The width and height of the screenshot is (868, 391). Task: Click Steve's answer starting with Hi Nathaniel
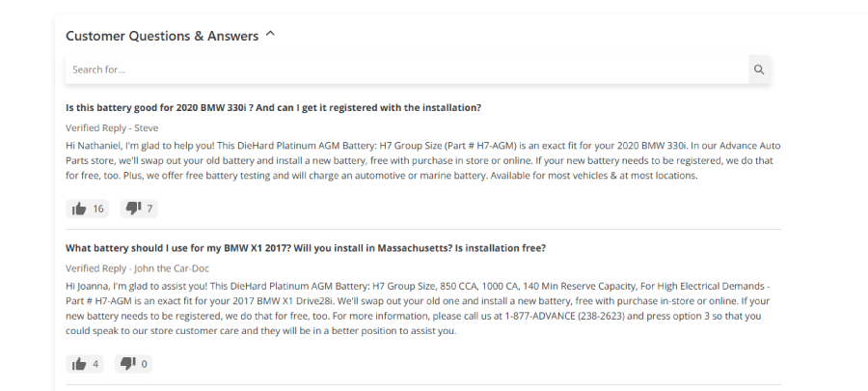pos(423,160)
